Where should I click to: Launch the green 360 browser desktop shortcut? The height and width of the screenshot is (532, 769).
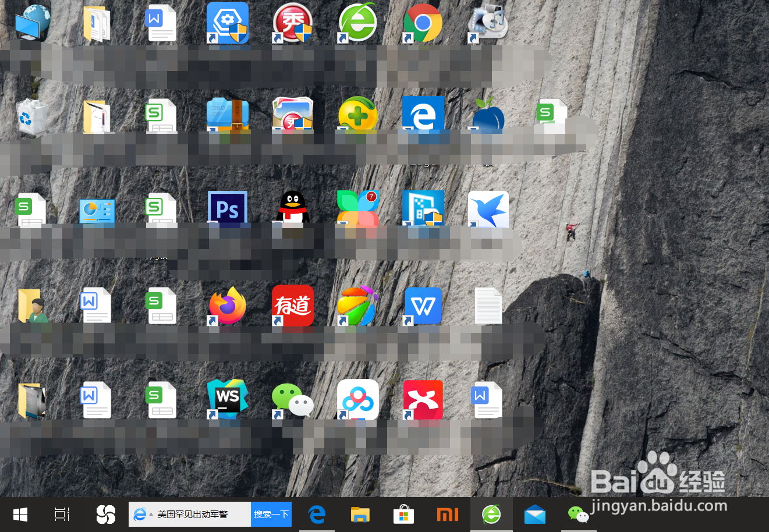coord(357,23)
